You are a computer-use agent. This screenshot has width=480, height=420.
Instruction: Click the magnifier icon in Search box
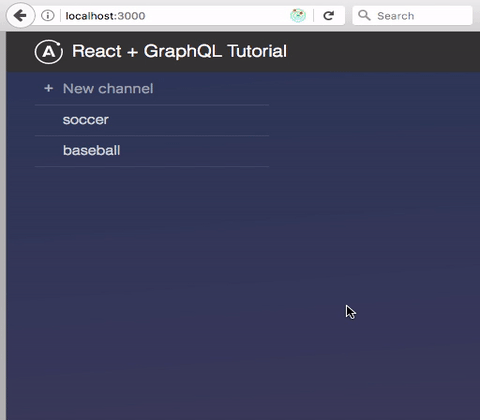pyautogui.click(x=364, y=15)
